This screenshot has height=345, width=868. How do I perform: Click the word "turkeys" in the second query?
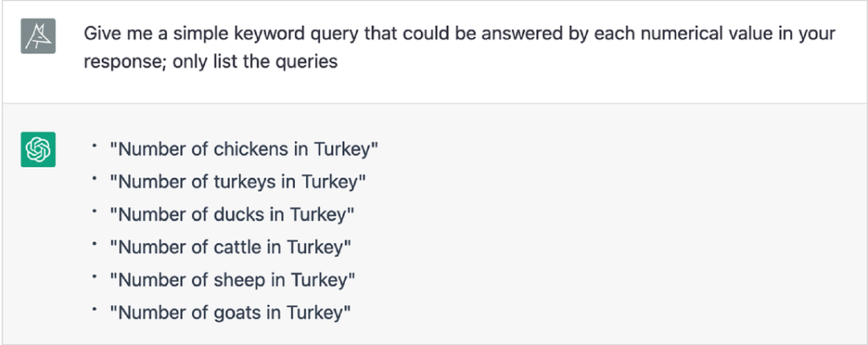click(244, 182)
